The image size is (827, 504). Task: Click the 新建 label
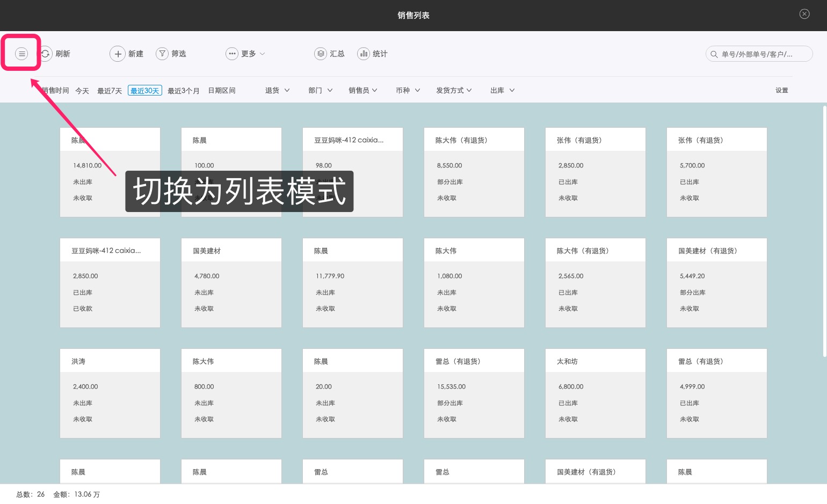pyautogui.click(x=136, y=54)
